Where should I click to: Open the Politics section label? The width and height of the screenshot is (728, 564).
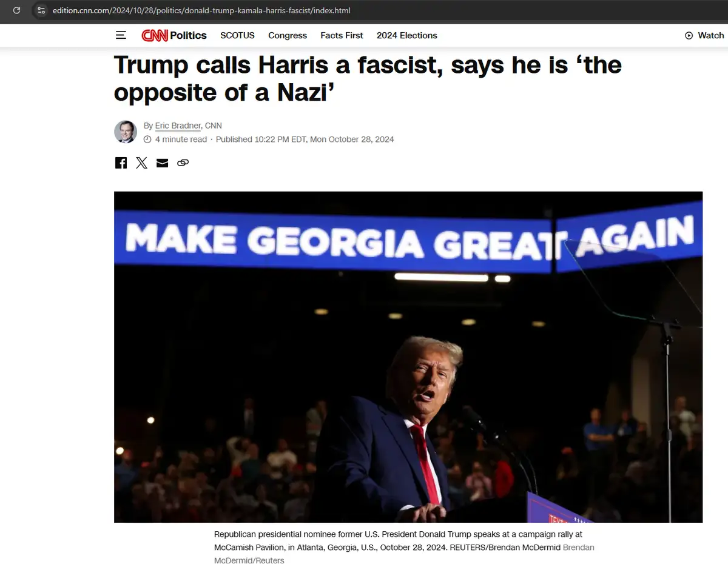click(188, 35)
